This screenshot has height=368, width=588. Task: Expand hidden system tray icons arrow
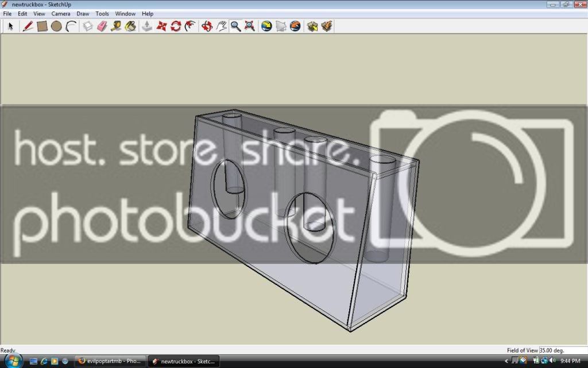pyautogui.click(x=506, y=361)
